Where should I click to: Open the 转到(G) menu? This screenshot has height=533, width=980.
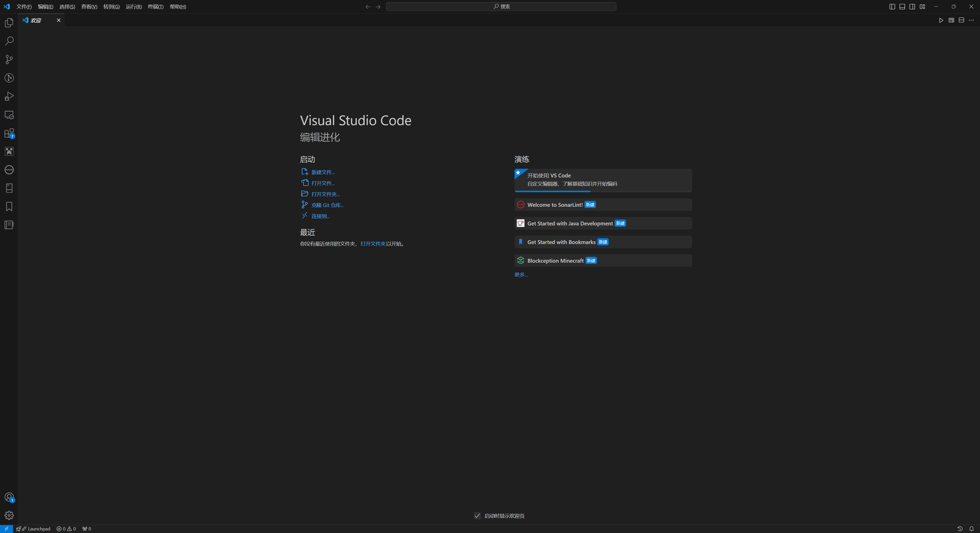click(x=112, y=6)
